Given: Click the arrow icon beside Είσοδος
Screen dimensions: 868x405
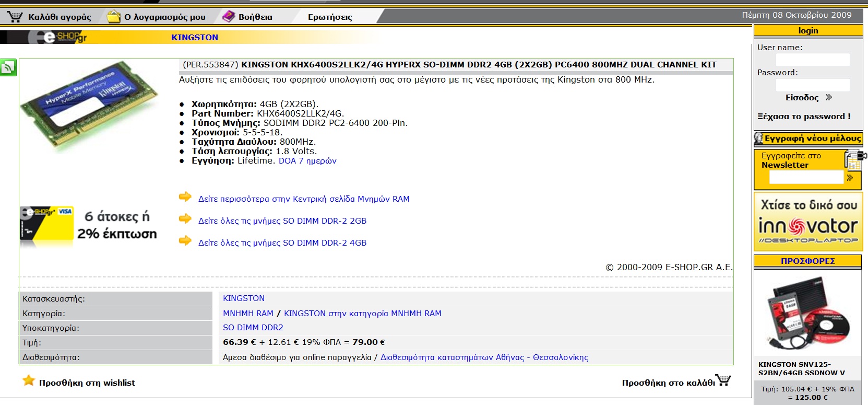Looking at the screenshot, I should click(829, 97).
